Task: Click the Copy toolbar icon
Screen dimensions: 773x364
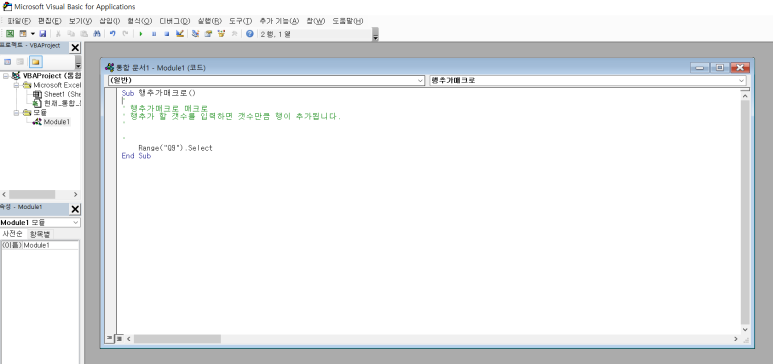Action: coord(71,34)
